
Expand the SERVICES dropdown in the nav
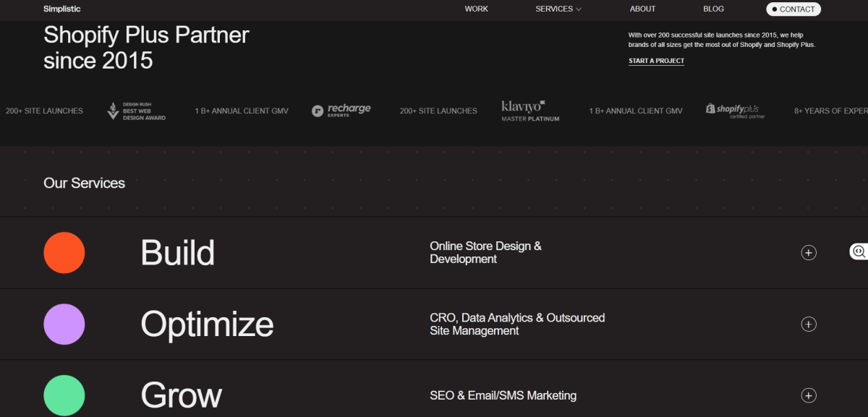558,9
